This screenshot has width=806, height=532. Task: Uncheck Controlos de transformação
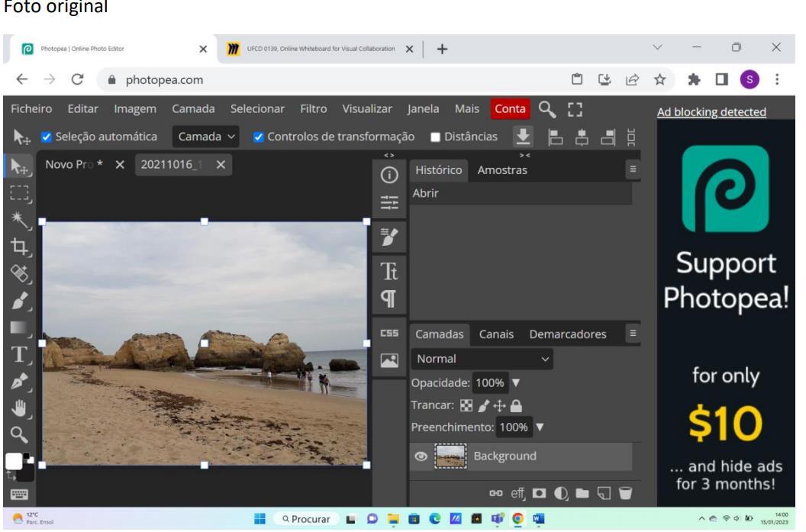pyautogui.click(x=258, y=137)
